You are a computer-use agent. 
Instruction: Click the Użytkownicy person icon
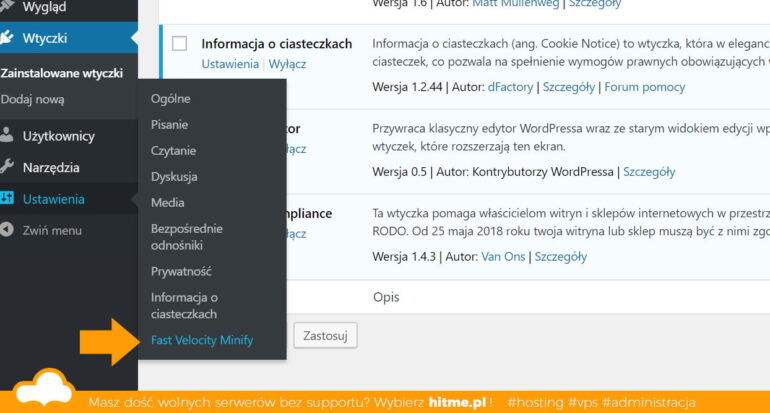(6, 135)
